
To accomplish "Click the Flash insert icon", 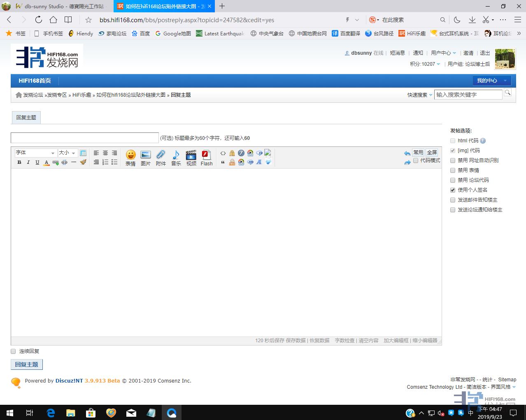I will coord(207,158).
